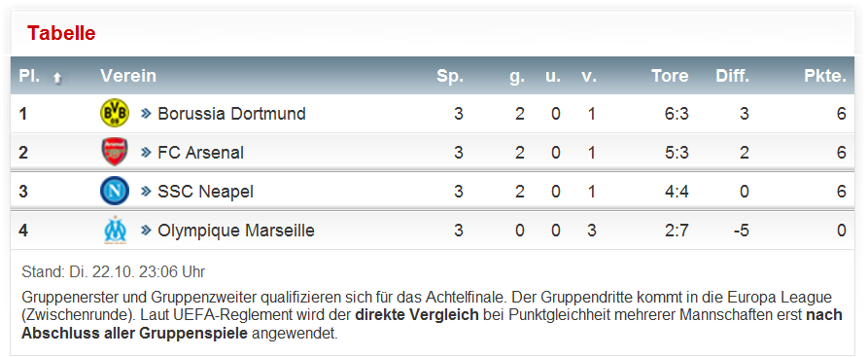Sort table by Tore column header
Image resolution: width=868 pixels, height=357 pixels.
[670, 76]
